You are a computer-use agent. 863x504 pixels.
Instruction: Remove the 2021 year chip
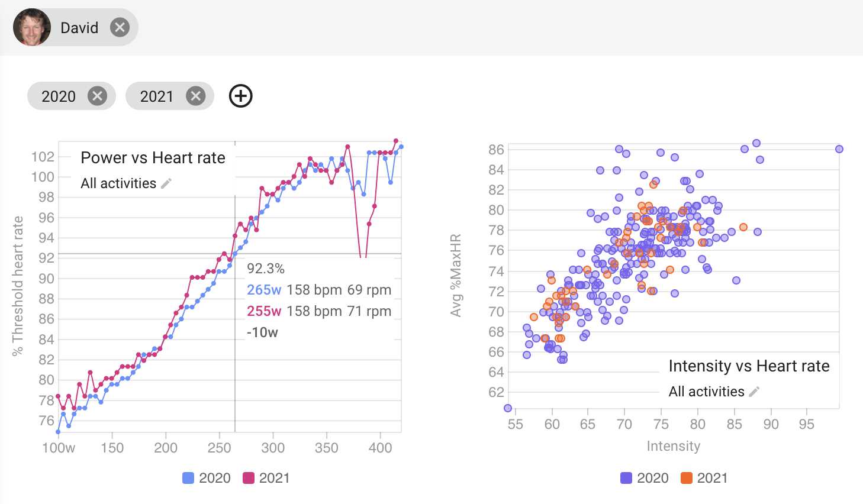point(195,96)
